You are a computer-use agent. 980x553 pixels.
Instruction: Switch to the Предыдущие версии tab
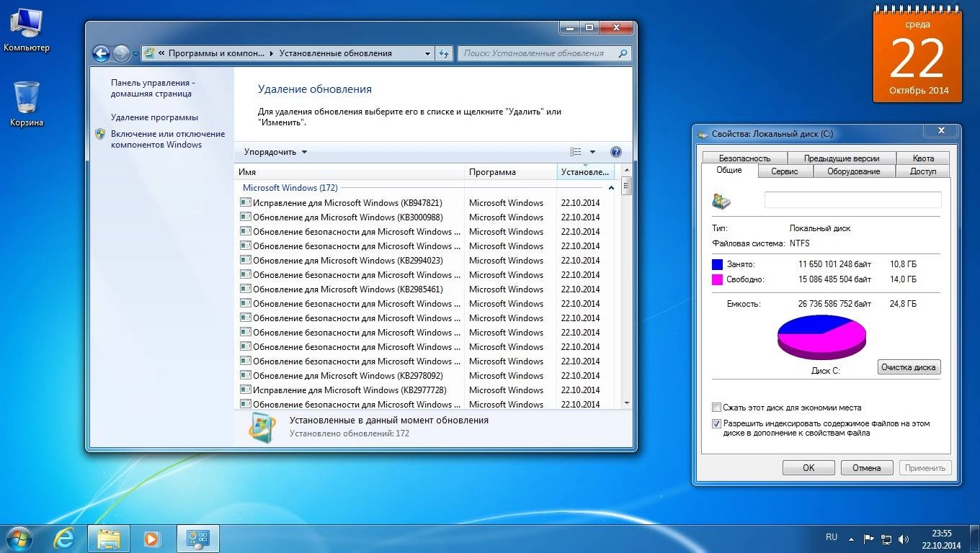point(842,158)
